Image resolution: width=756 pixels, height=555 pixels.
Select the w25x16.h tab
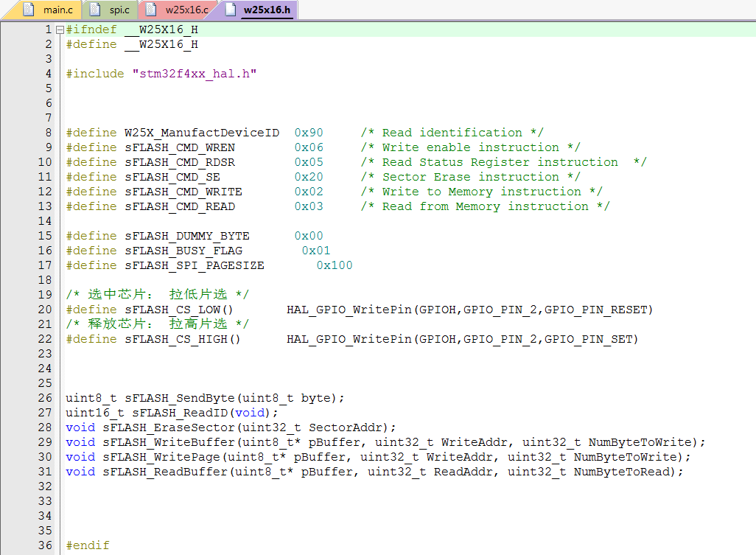pos(261,10)
